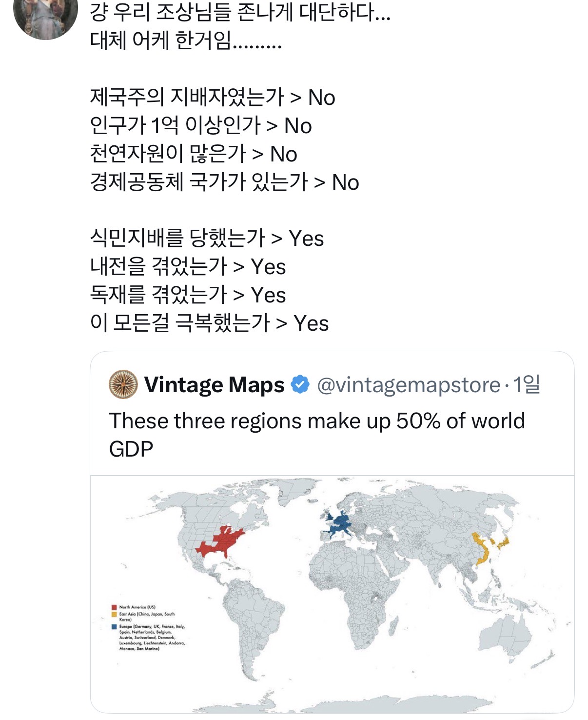Open the Vintage Maps account name

pos(214,384)
